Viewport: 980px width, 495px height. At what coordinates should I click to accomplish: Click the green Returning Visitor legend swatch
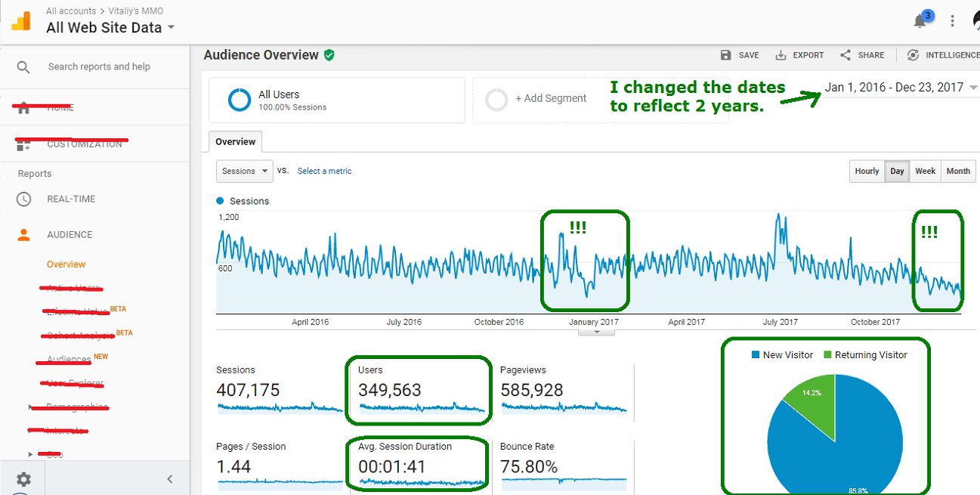click(827, 354)
